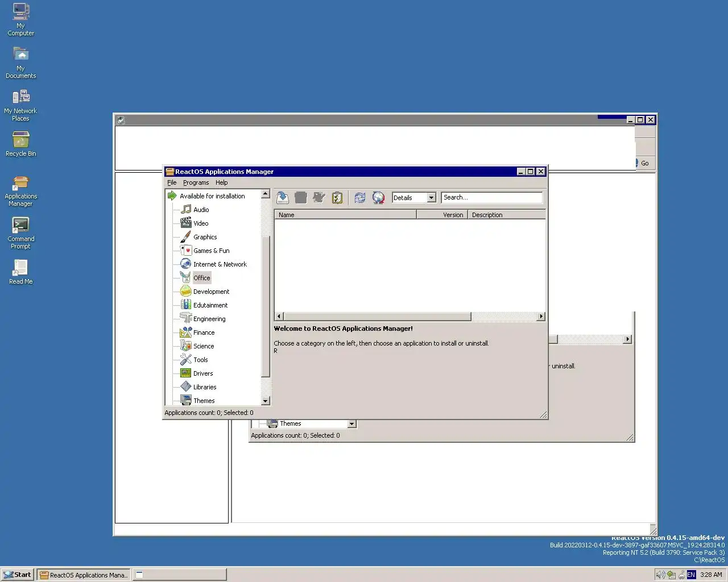Open the Recycle Bin desktop icon
The image size is (728, 582).
point(21,144)
